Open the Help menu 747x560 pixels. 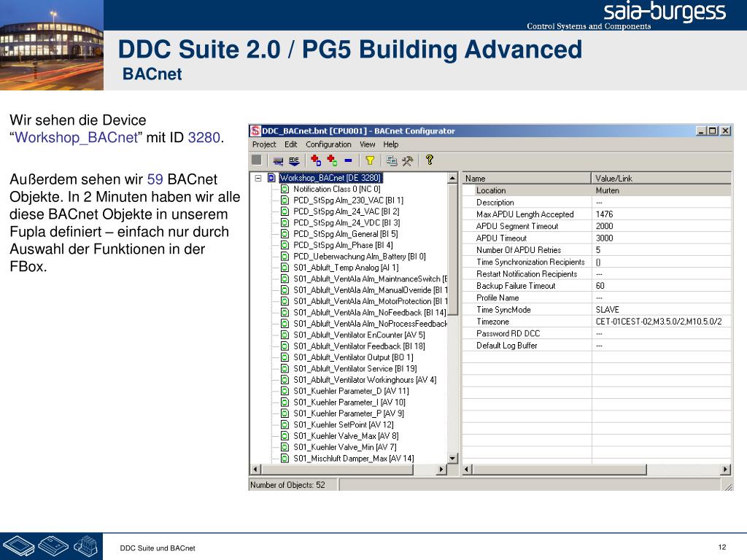click(x=391, y=144)
